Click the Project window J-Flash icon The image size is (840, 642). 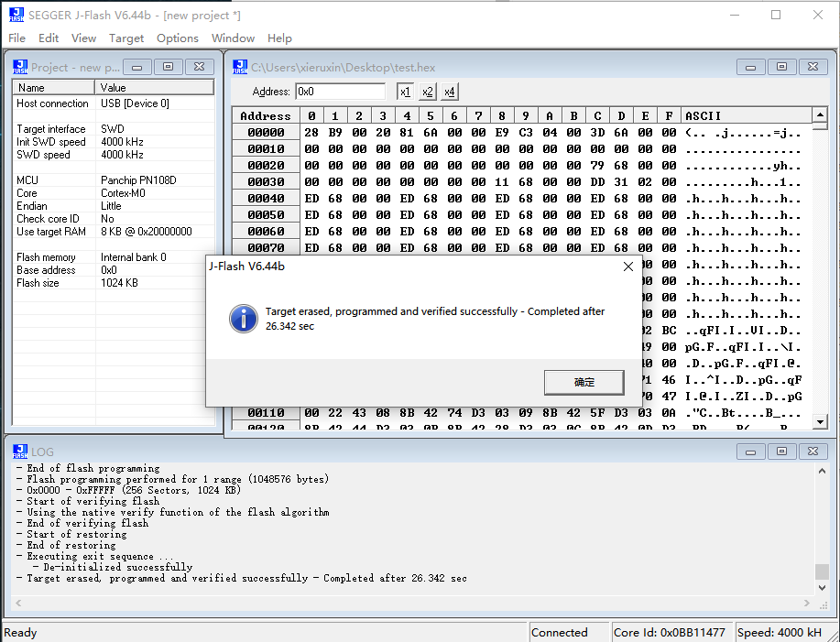(20, 67)
